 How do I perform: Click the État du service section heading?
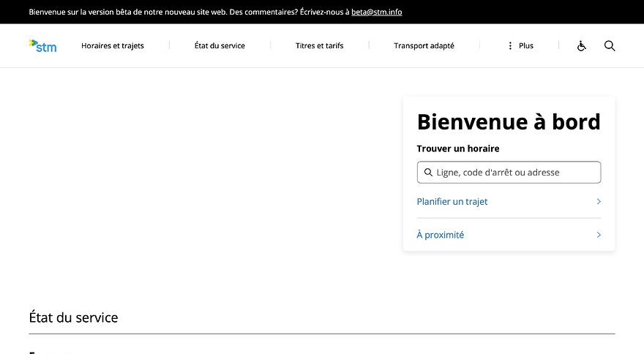[73, 317]
